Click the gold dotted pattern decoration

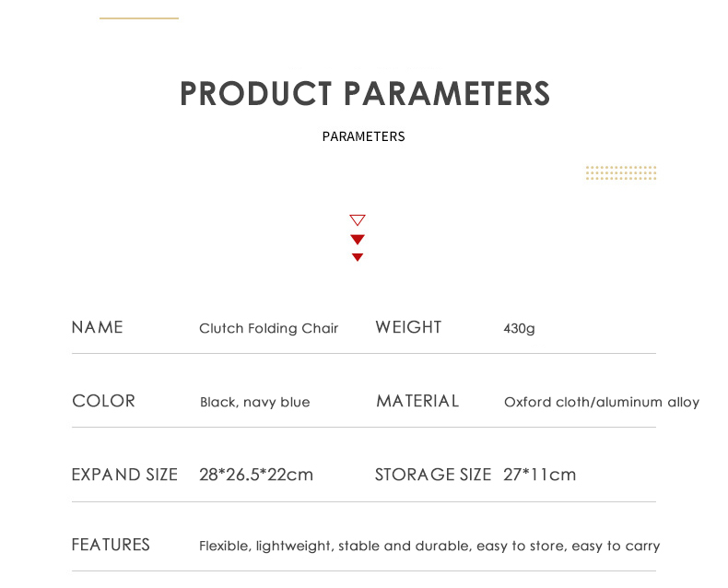(621, 172)
